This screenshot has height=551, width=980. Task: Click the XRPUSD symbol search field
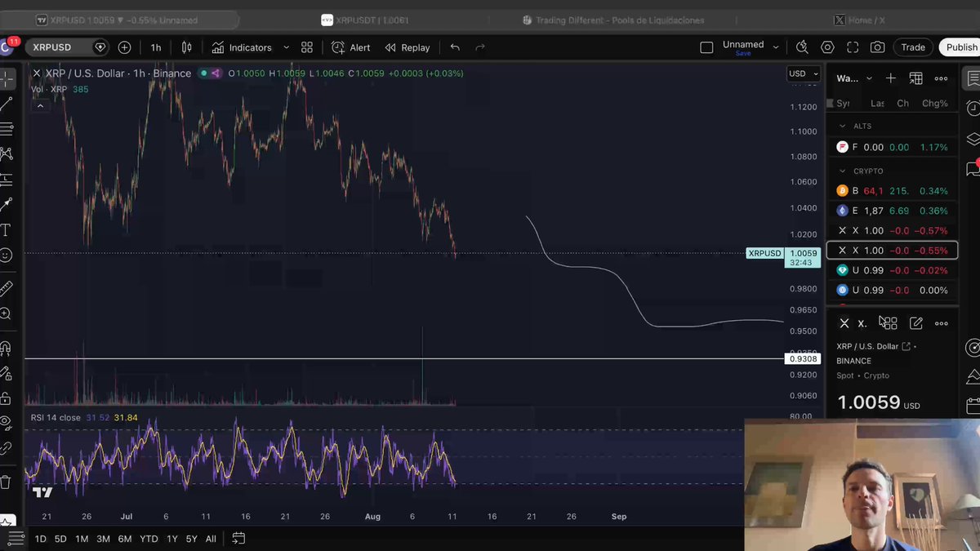67,47
